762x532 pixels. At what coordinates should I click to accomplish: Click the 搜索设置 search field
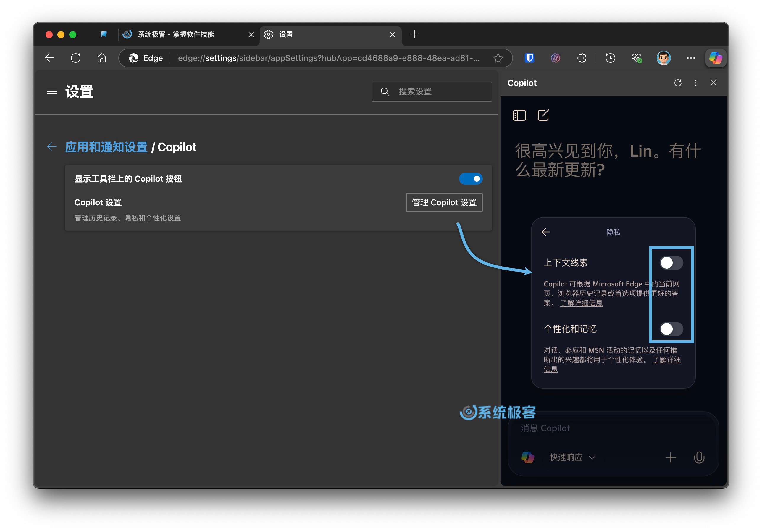[x=432, y=92]
